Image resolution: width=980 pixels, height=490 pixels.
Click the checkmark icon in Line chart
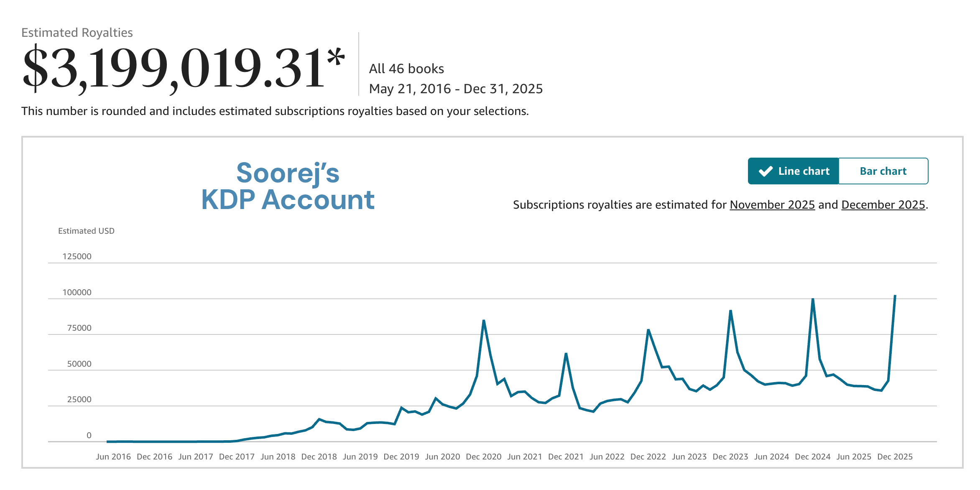[x=766, y=171]
